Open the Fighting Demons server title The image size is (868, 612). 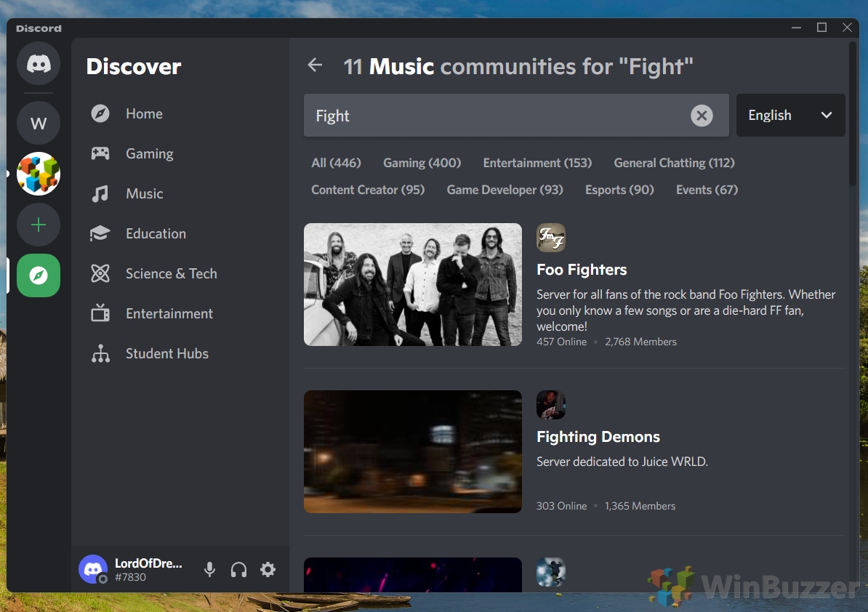click(598, 437)
